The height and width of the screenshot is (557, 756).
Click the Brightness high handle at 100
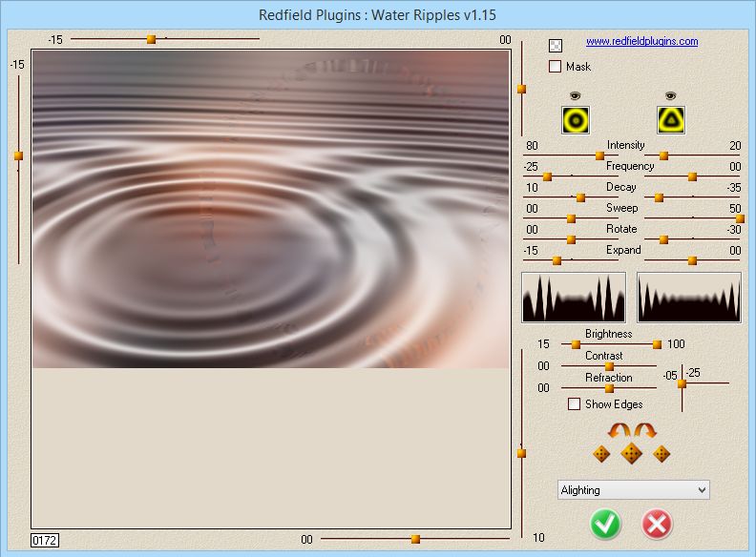657,344
